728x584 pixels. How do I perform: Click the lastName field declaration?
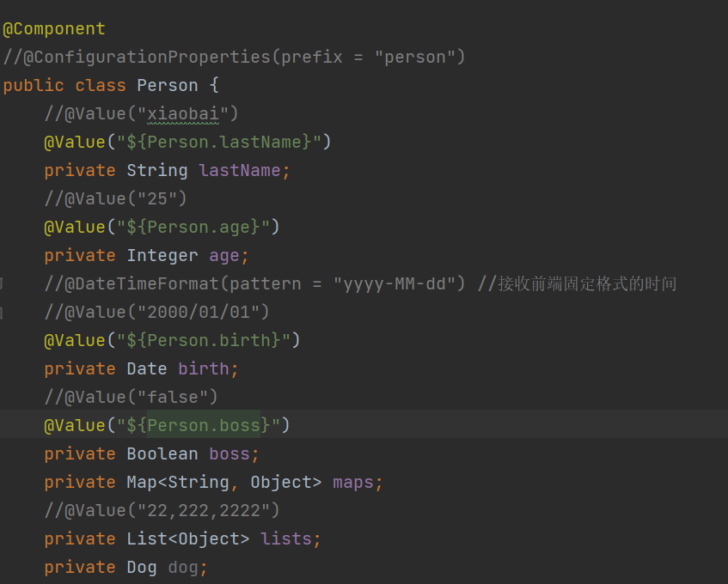click(x=167, y=171)
